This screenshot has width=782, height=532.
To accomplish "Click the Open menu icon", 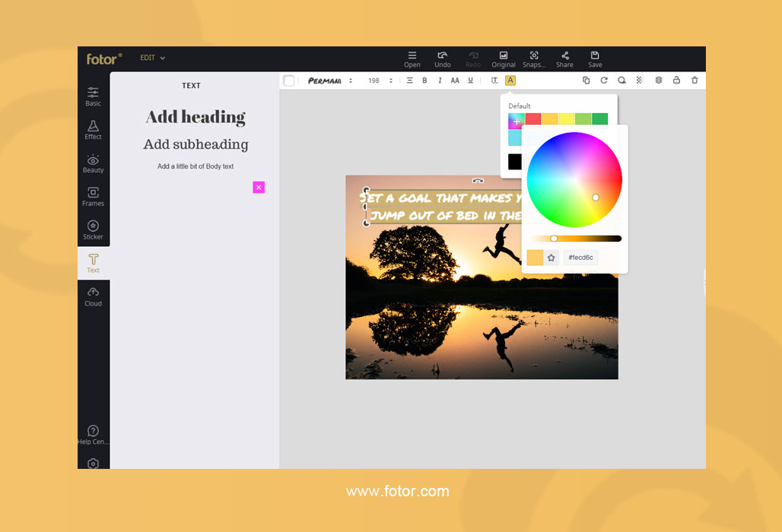I will click(412, 59).
